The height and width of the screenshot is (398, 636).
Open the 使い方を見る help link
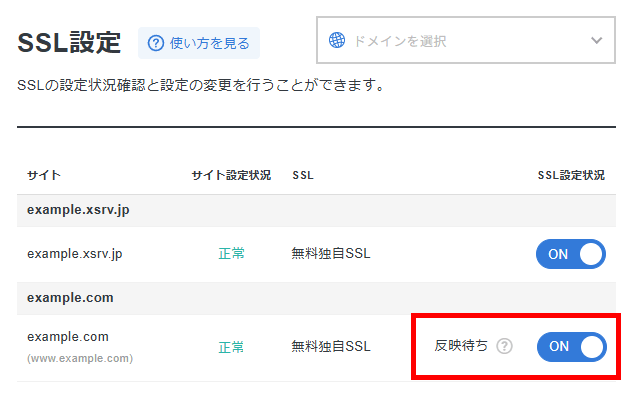199,43
